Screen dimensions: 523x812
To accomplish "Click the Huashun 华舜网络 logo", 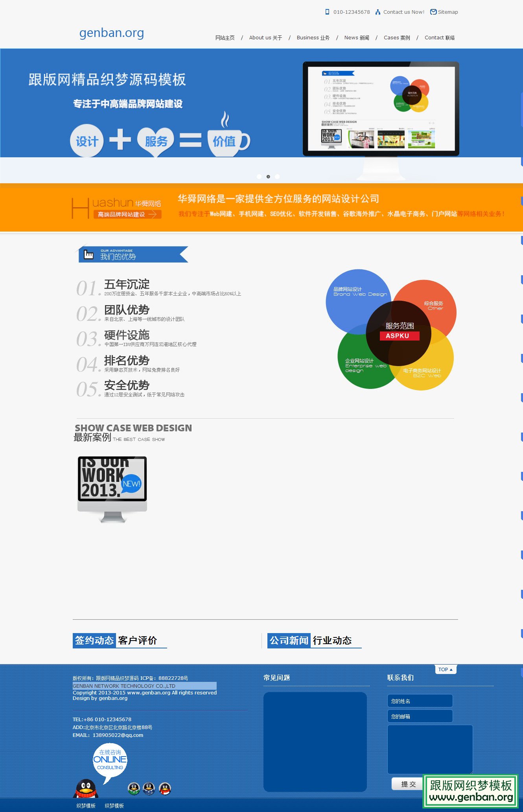I will point(117,208).
